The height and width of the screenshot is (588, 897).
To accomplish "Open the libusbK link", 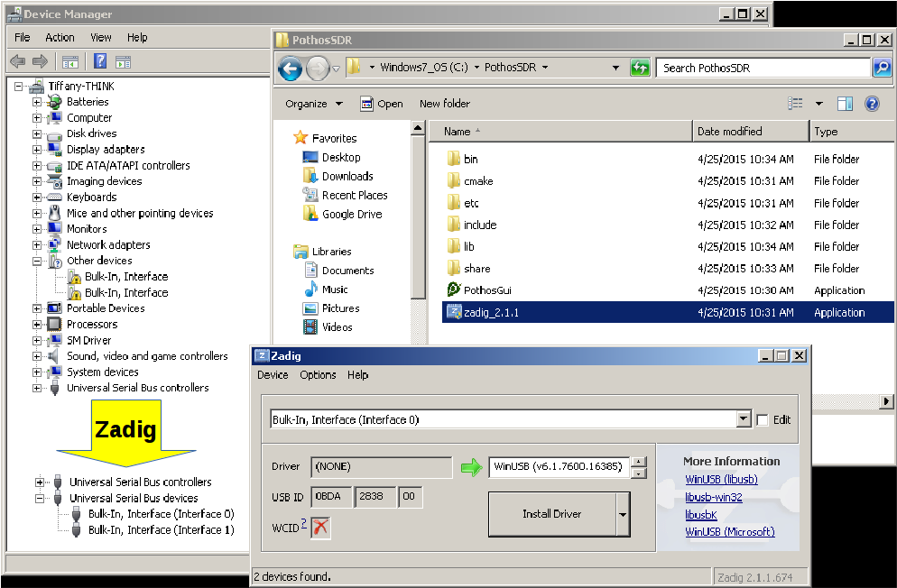I will [x=701, y=515].
